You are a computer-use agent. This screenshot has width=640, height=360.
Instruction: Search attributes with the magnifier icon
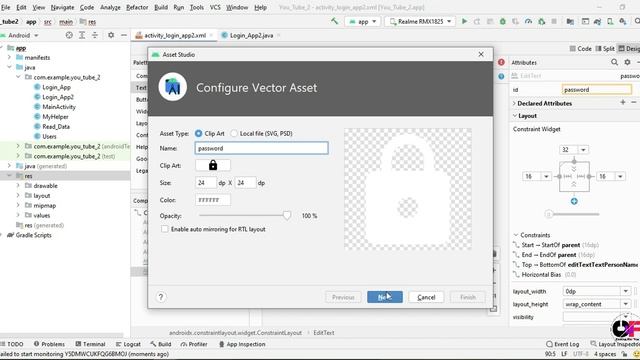click(x=614, y=62)
